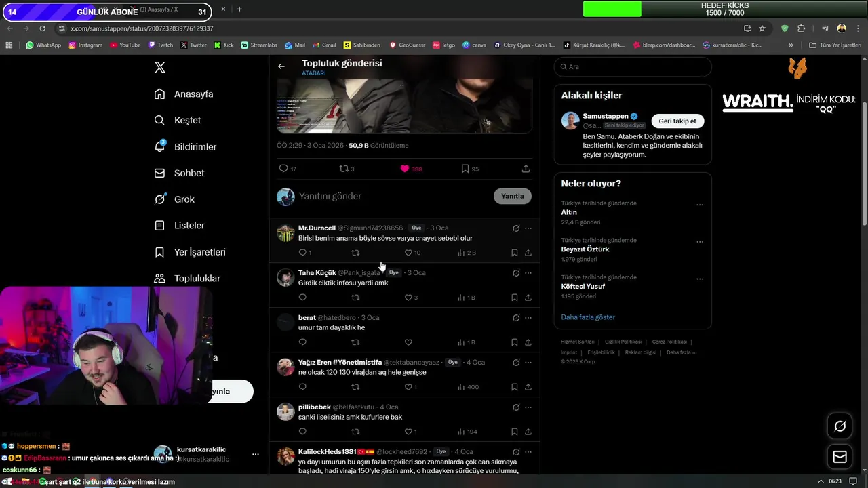
Task: Click reply icon on Mr.Duracell's comment
Action: [x=302, y=253]
